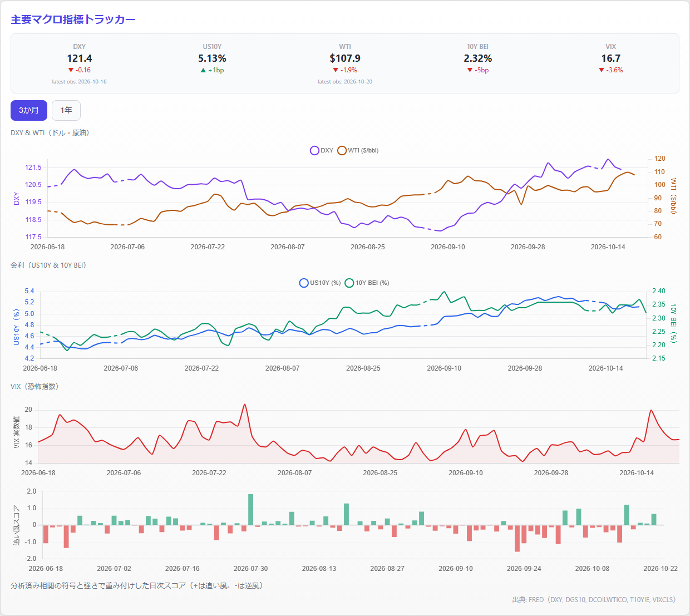The height and width of the screenshot is (616, 690).
Task: Click the red down arrow beside -3.6%
Action: (602, 70)
